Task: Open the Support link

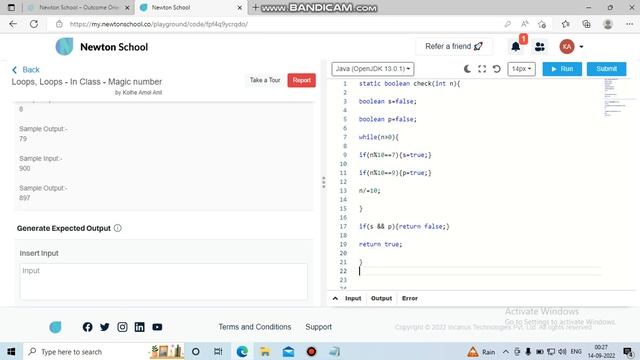Action: 318,327
